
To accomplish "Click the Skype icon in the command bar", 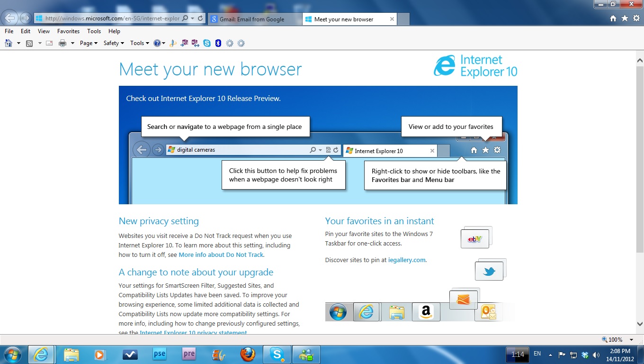I will [207, 43].
